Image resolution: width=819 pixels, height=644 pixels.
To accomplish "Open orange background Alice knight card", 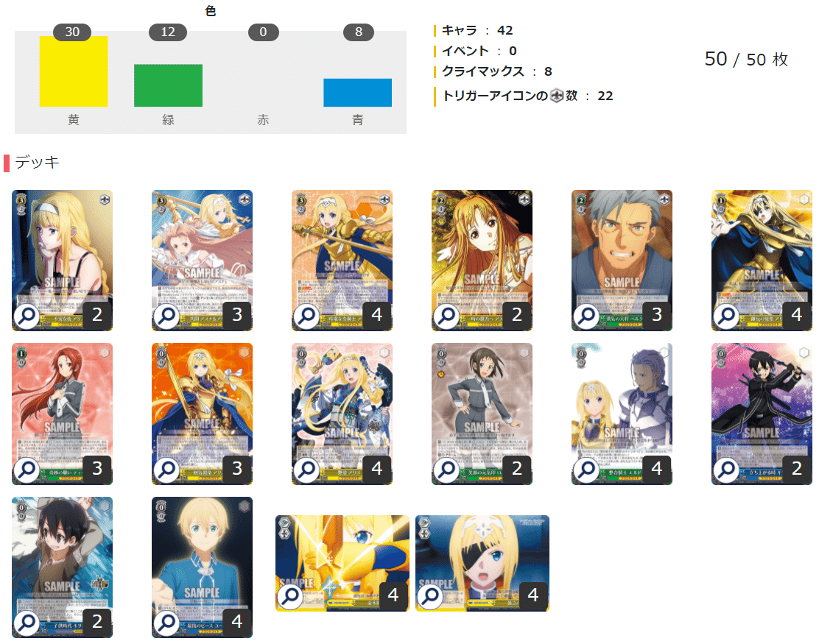I will pos(202,414).
